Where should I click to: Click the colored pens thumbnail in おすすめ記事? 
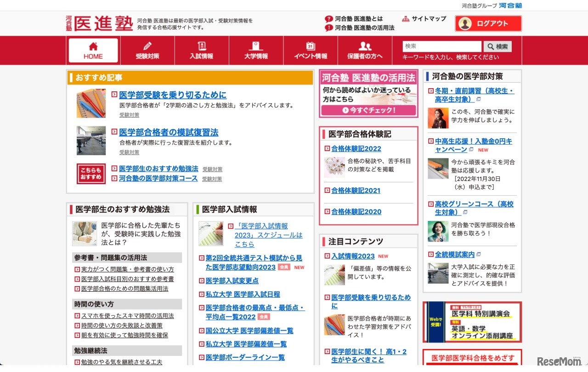point(91,103)
